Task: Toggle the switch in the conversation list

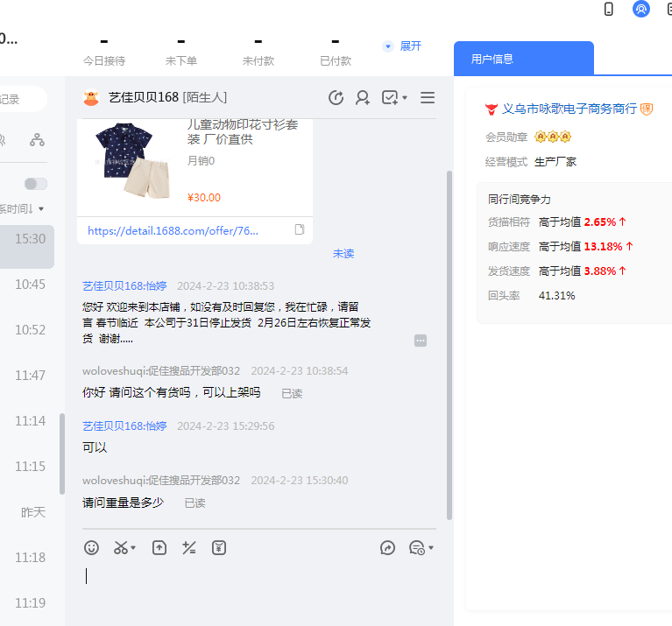Action: coord(36,184)
